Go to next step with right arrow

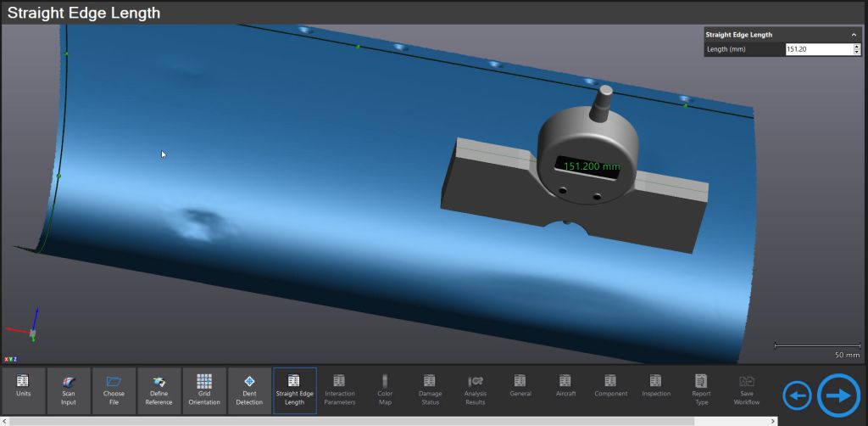point(838,395)
